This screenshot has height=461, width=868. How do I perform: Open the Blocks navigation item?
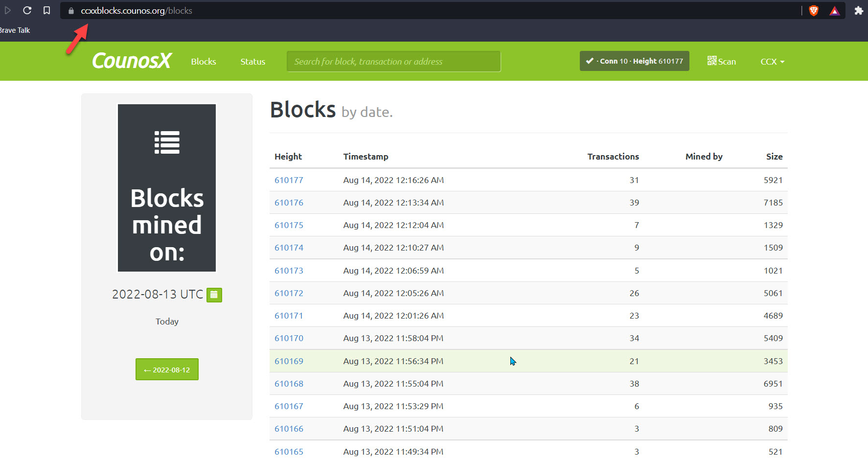click(204, 62)
